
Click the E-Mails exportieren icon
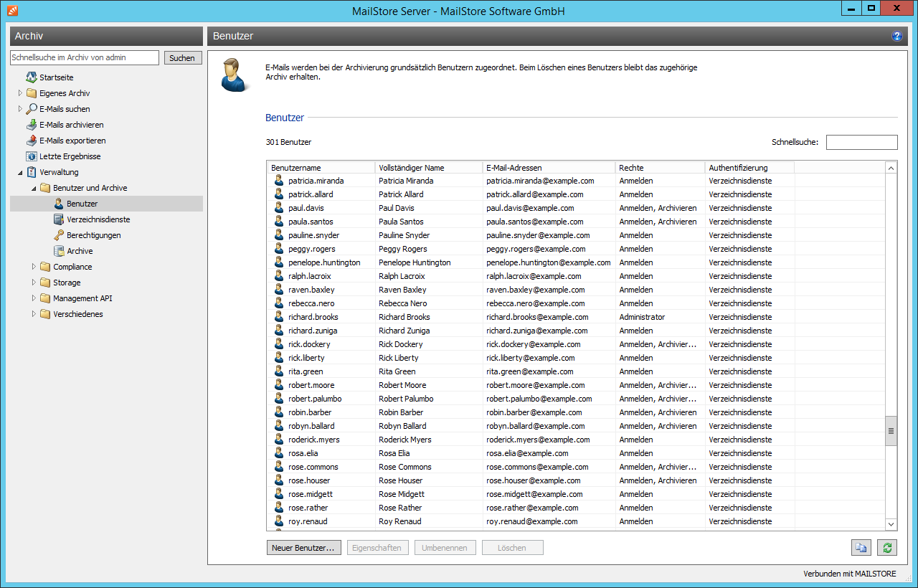coord(32,141)
